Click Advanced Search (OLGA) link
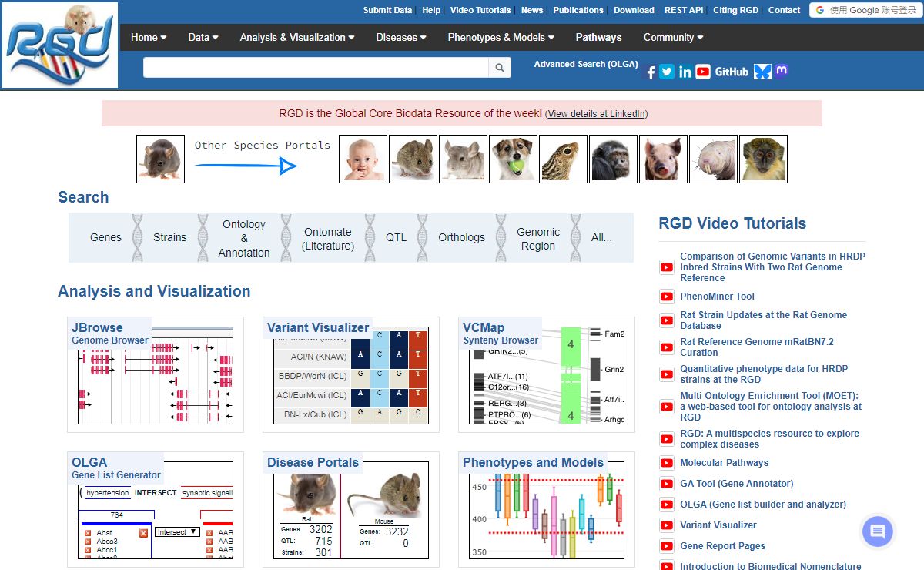 click(586, 64)
